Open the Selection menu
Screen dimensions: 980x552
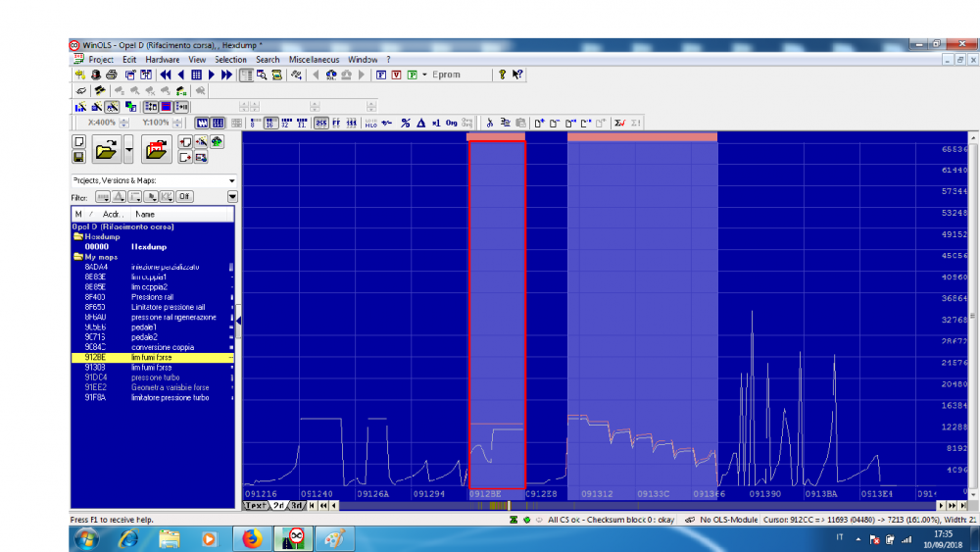click(230, 60)
